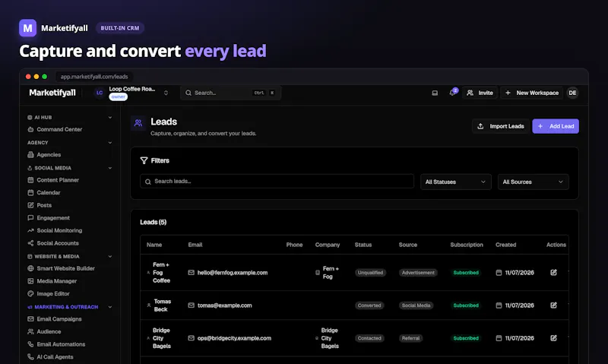Click the Name column header
Viewport: 608px width, 364px height.
point(154,245)
